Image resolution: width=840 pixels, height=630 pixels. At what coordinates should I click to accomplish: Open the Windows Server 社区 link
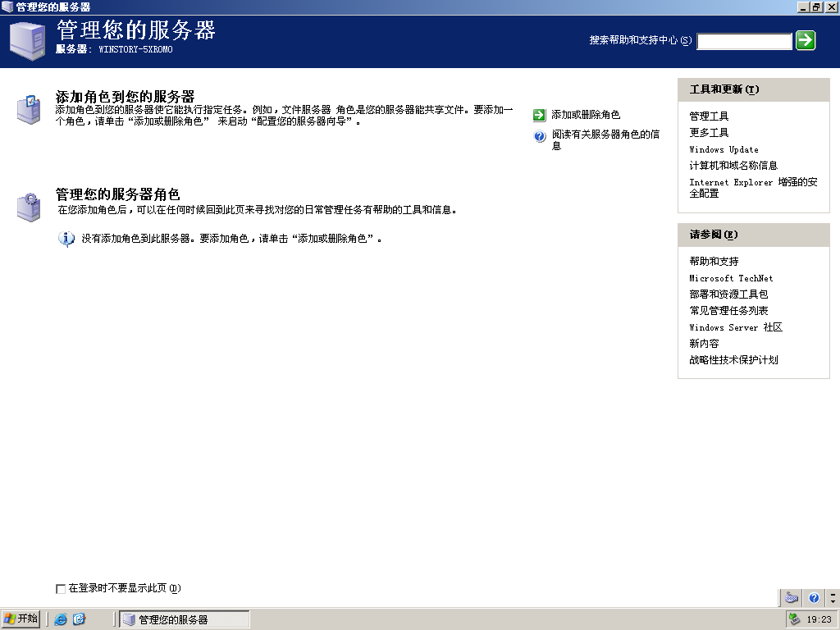pos(736,327)
